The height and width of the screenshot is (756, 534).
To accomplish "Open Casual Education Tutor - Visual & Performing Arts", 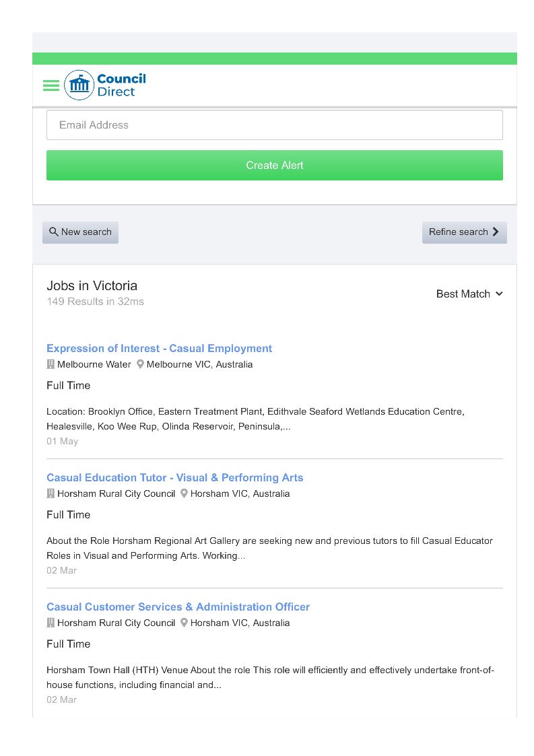I will pos(174,477).
